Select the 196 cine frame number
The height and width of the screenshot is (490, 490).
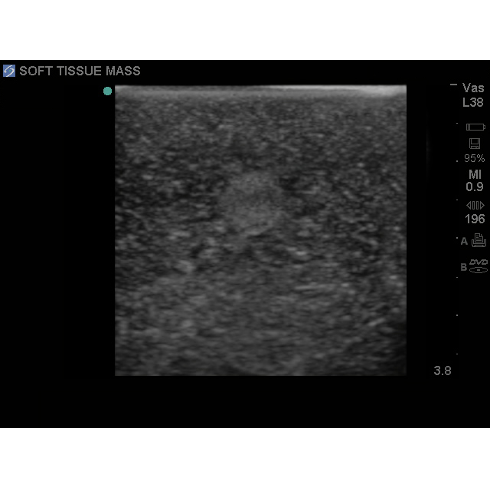pos(475,219)
